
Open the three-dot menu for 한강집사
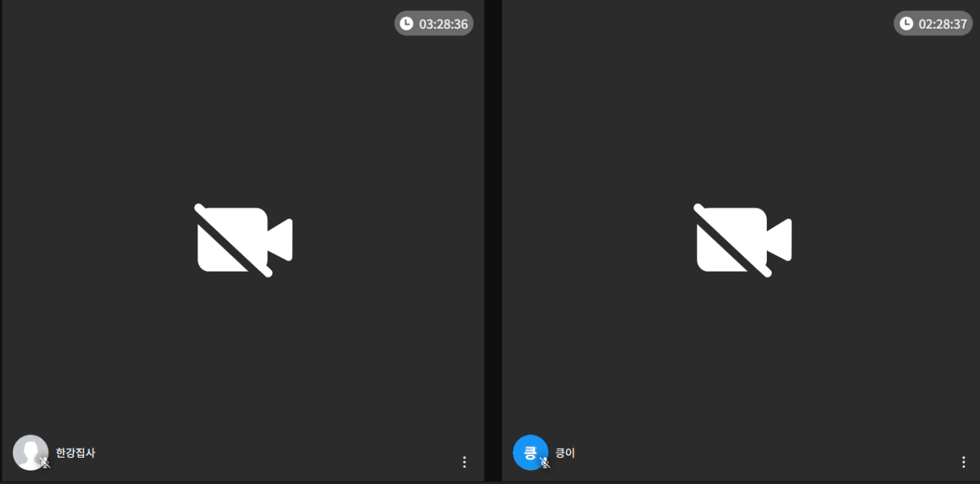pyautogui.click(x=464, y=462)
